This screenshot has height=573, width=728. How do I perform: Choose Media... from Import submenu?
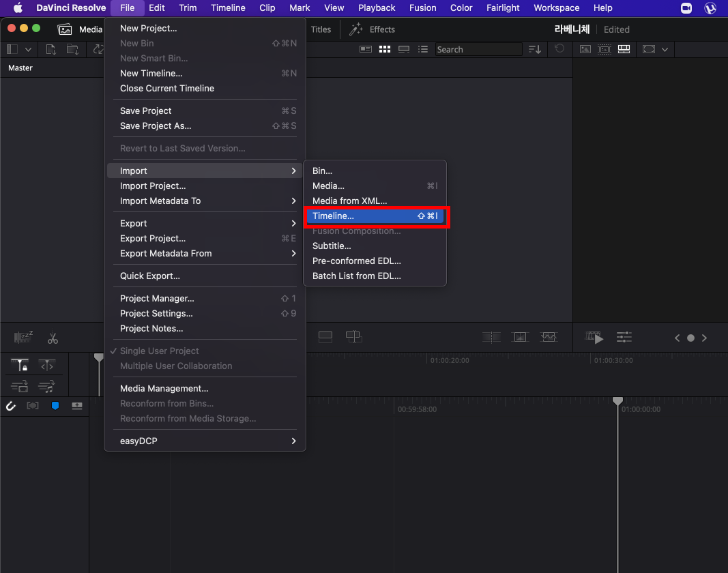point(375,186)
